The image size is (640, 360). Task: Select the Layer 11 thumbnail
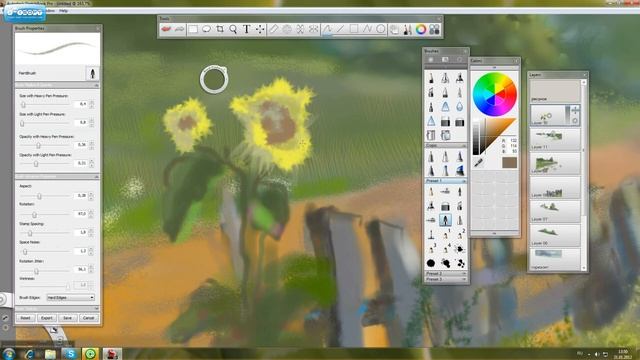click(555, 139)
